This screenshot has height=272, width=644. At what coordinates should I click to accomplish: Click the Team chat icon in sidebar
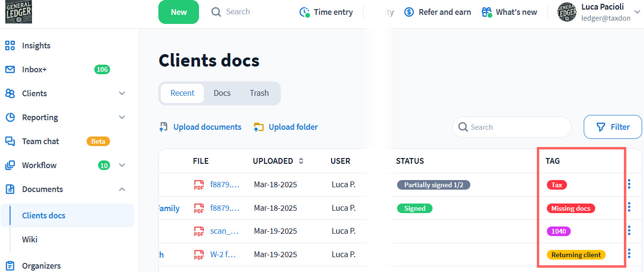click(10, 141)
